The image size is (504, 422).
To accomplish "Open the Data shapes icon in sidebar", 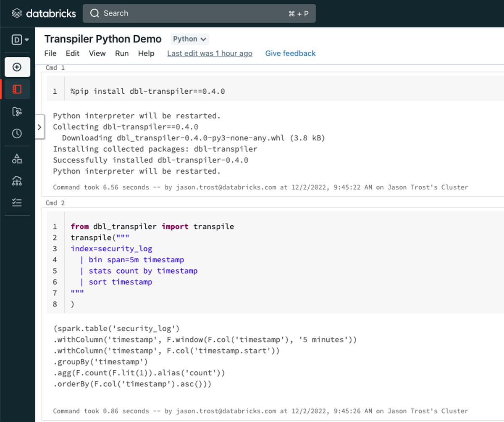I will click(17, 158).
